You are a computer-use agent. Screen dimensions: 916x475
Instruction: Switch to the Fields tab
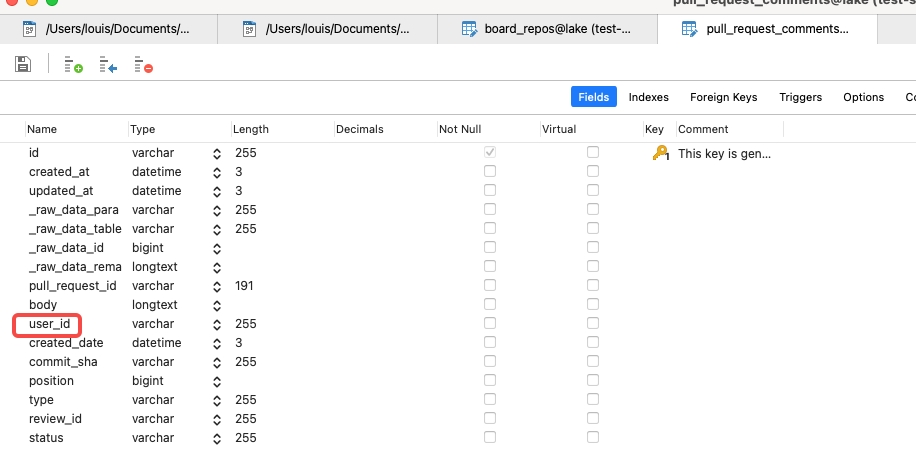pos(594,97)
